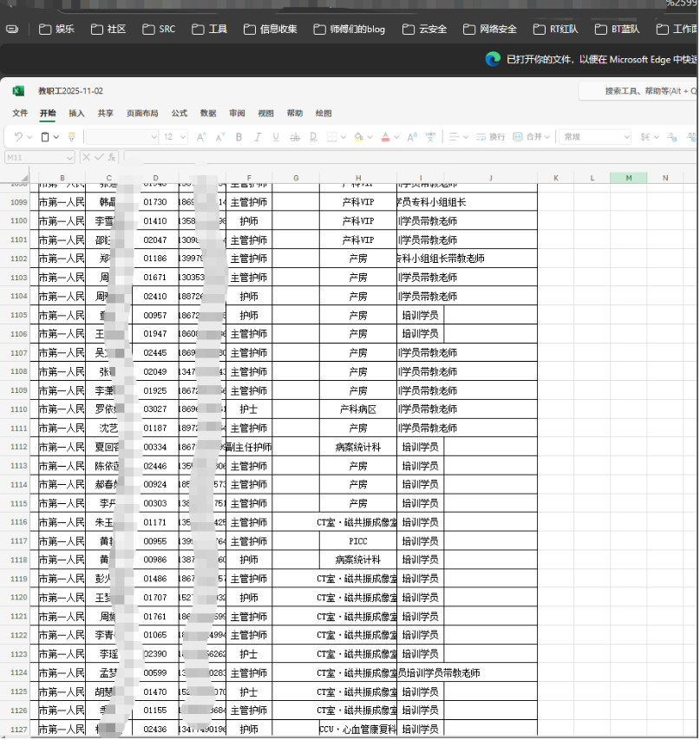The height and width of the screenshot is (740, 700).
Task: Toggle underline formatting
Action: (277, 136)
